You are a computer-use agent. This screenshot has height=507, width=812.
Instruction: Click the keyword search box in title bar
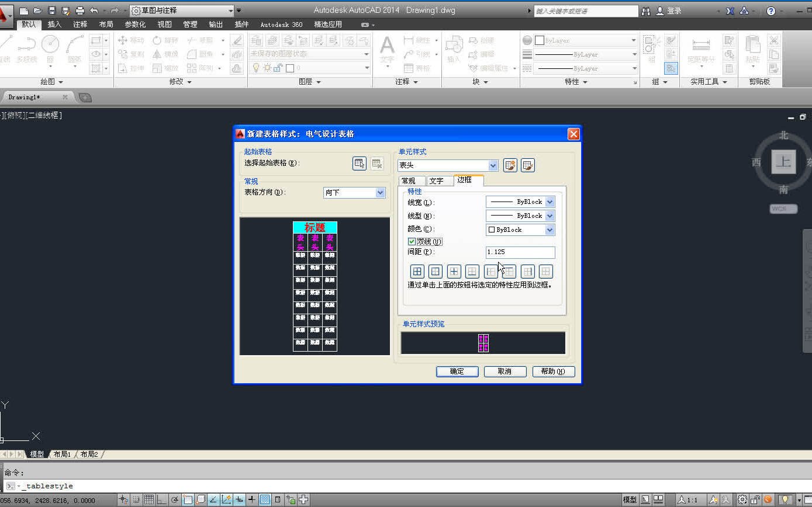tap(586, 11)
